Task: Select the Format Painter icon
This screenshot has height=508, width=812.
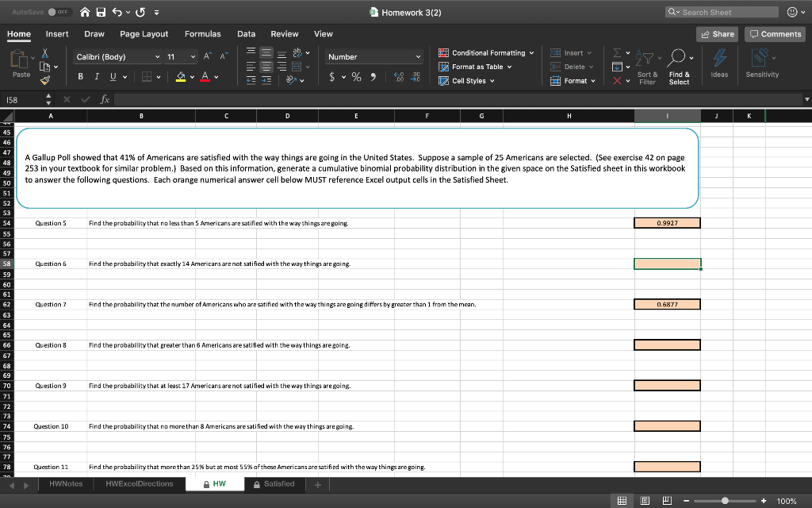Action: tap(45, 79)
